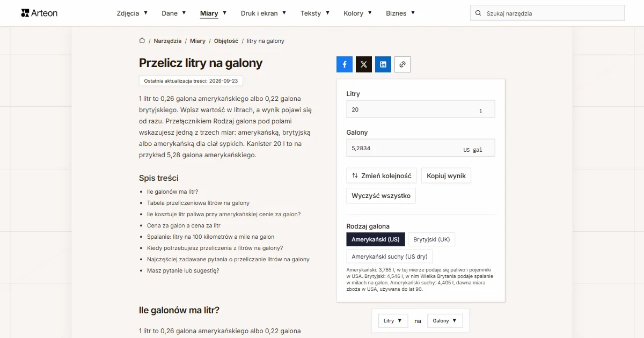
Task: Share the page on X
Action: click(x=364, y=64)
